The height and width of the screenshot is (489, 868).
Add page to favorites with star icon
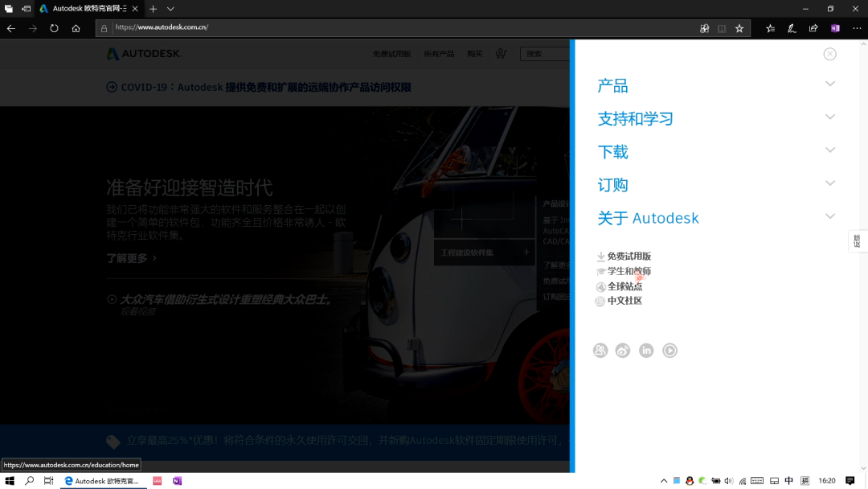pyautogui.click(x=739, y=28)
